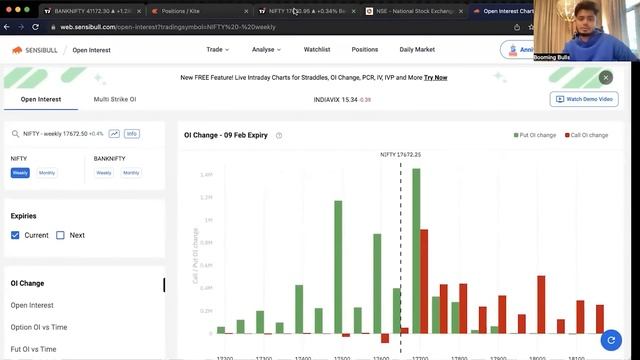
Task: Click the browser address bar URL
Action: click(x=168, y=27)
